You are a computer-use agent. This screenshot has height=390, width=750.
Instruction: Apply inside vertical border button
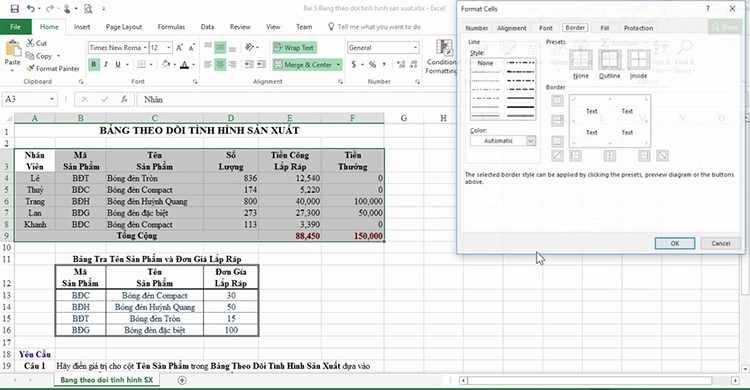tap(610, 156)
